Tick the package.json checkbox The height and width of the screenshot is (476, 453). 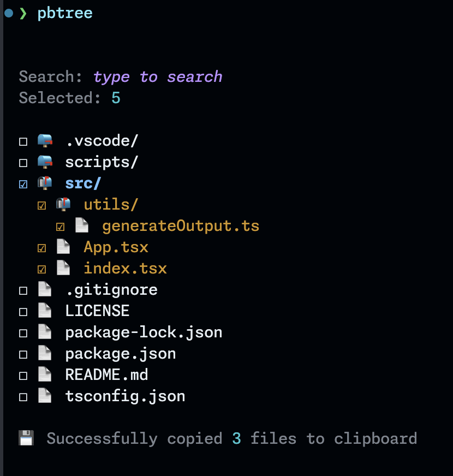pos(23,355)
